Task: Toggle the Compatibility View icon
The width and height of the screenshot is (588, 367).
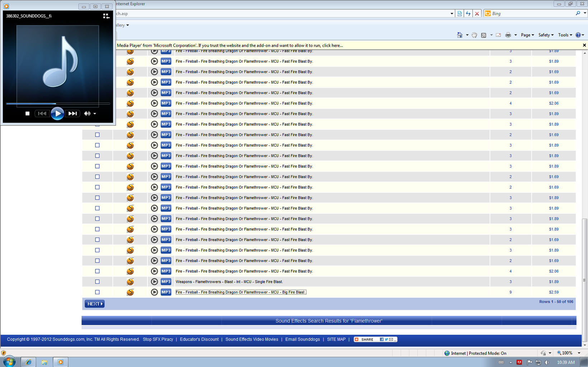Action: (x=460, y=14)
